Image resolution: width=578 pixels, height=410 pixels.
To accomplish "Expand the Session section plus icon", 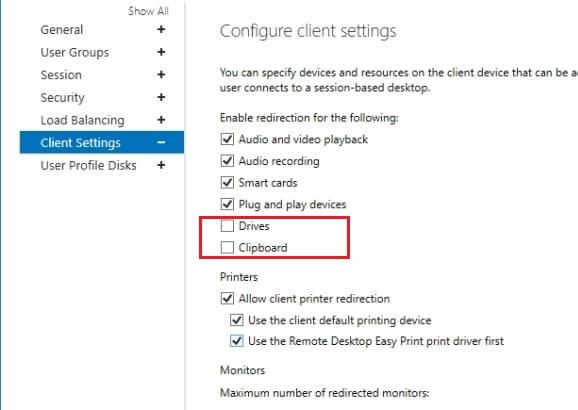I will (x=161, y=75).
